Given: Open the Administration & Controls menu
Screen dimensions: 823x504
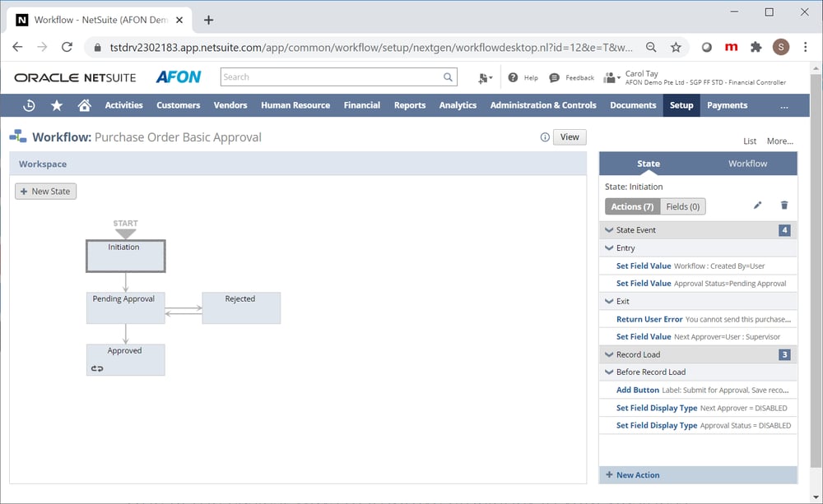Looking at the screenshot, I should [x=542, y=105].
